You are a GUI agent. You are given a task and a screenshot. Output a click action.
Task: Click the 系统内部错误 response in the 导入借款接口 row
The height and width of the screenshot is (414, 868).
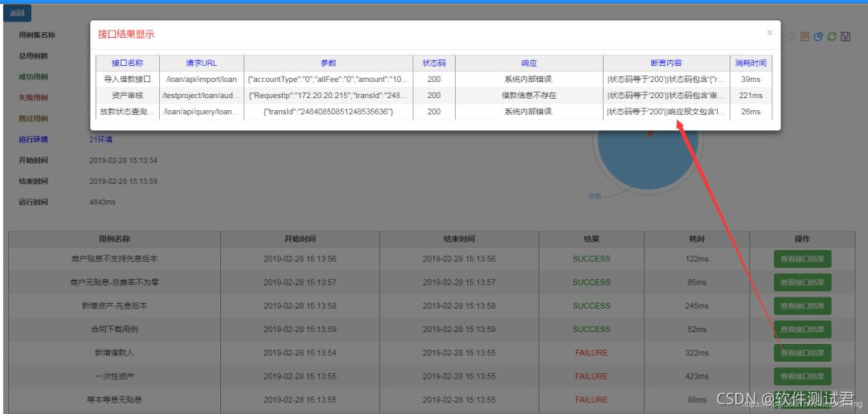[529, 79]
